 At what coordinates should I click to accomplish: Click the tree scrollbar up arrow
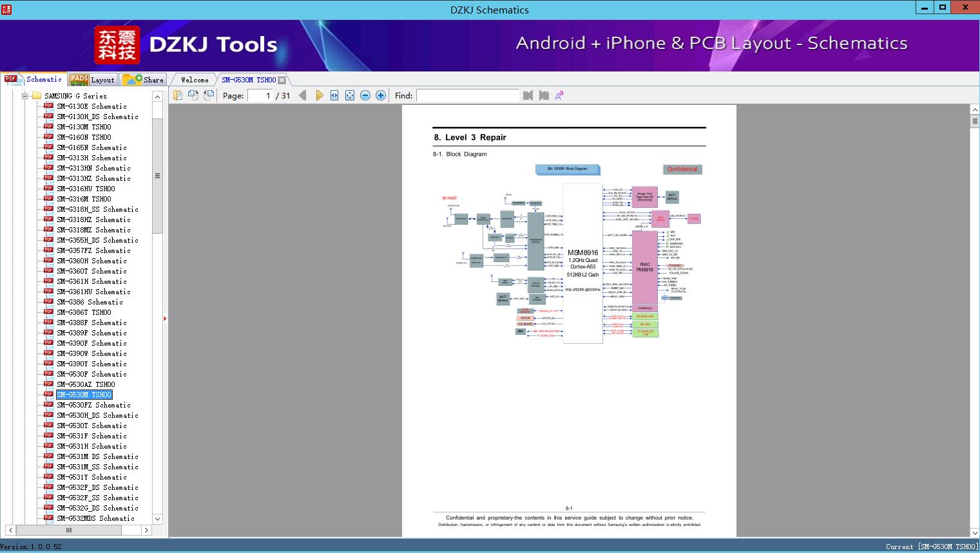(x=157, y=97)
